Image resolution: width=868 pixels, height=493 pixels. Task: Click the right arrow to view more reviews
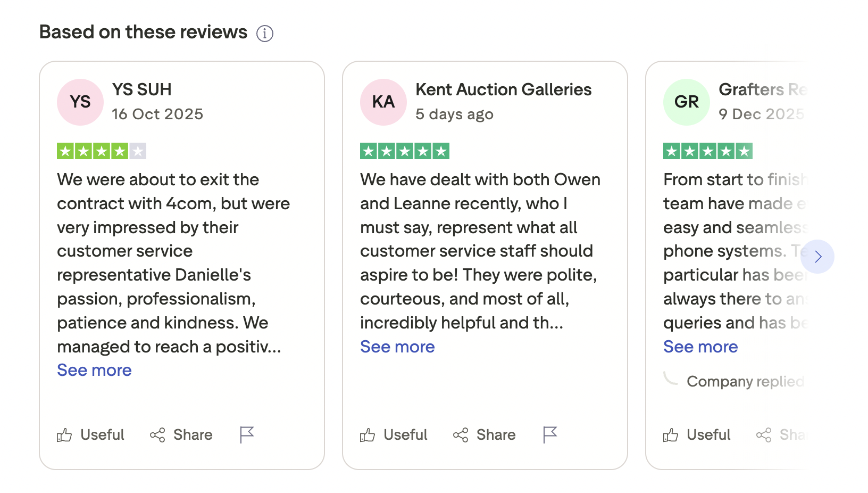click(818, 257)
